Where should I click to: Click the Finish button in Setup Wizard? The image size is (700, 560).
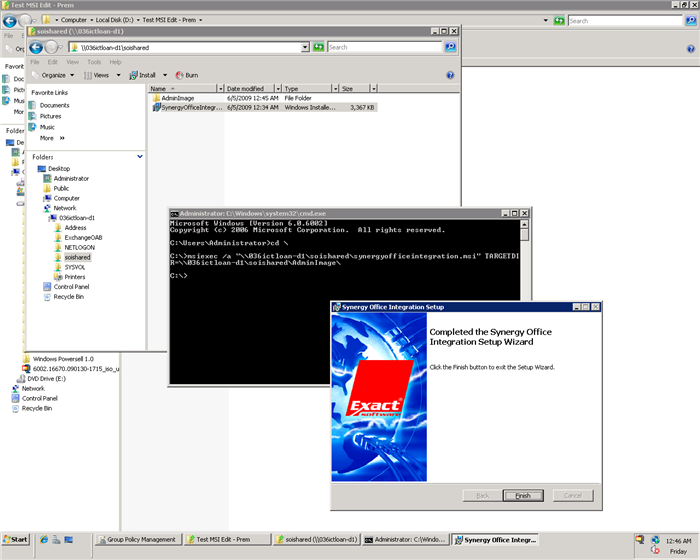pyautogui.click(x=523, y=495)
